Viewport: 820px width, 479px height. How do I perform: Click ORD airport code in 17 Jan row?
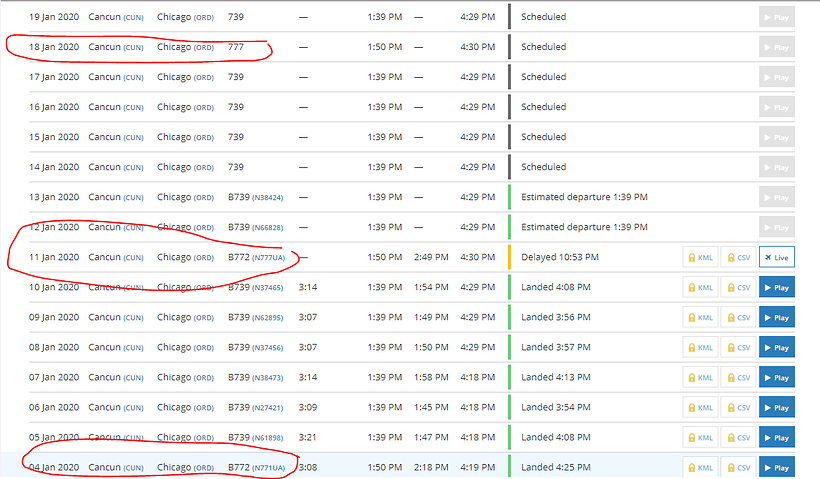(203, 77)
